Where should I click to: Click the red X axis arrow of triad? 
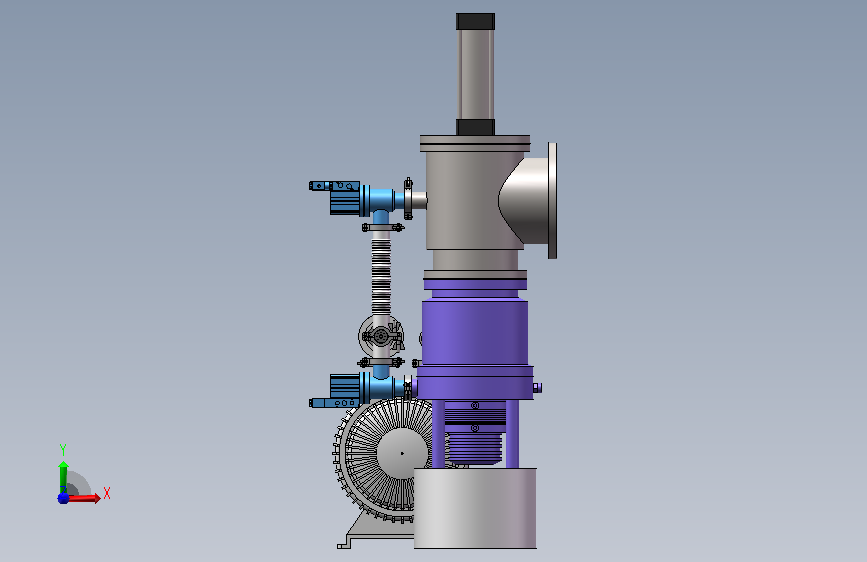84,498
